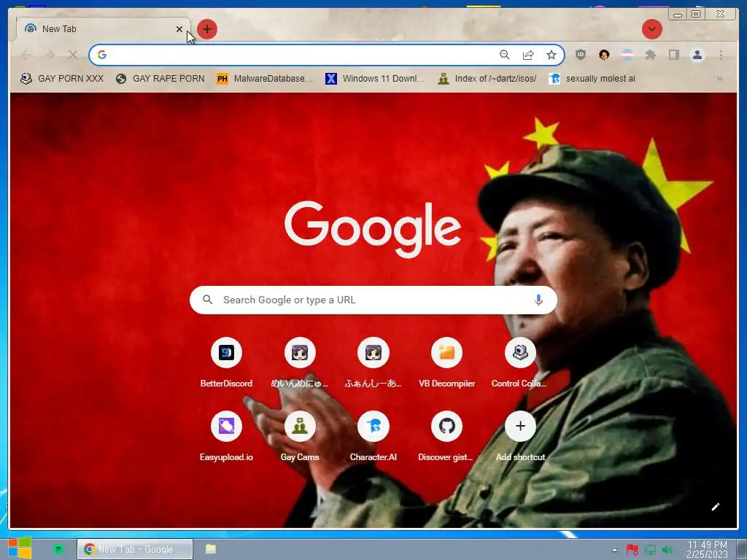Focus the Chrome address bar
Screen dimensions: 747x560
coord(327,55)
